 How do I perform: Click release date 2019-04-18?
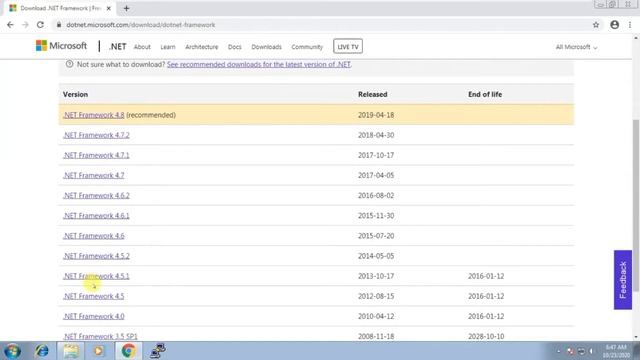tap(376, 115)
